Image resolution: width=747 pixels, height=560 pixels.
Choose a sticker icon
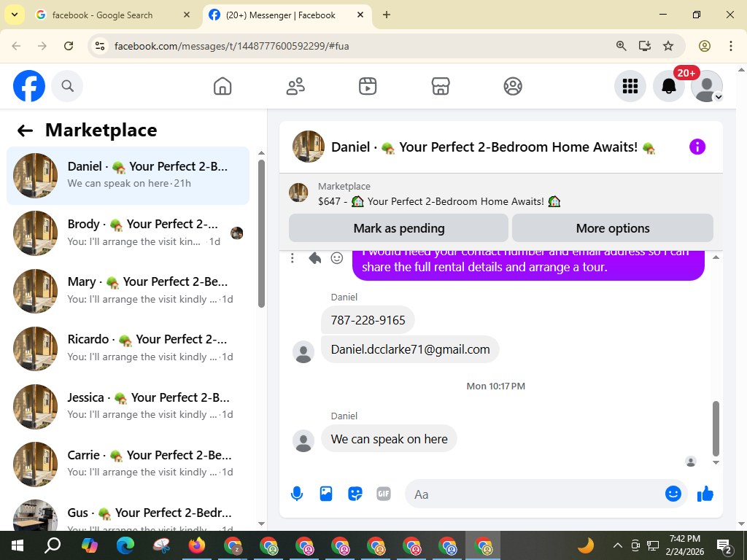[x=355, y=494]
